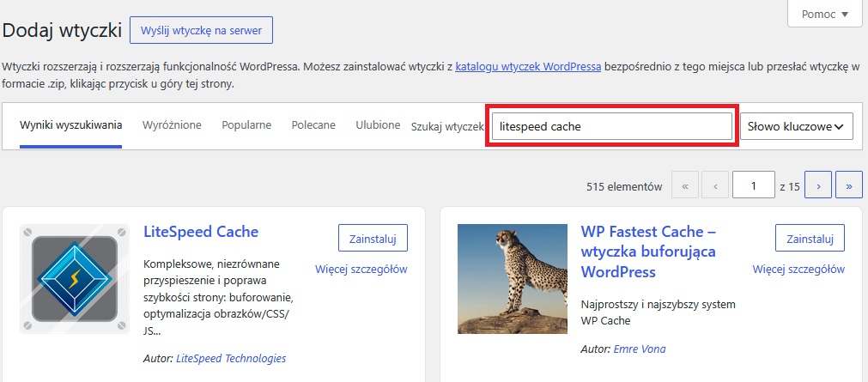868x382 pixels.
Task: Switch to the Wyróżnione tab
Action: click(172, 125)
